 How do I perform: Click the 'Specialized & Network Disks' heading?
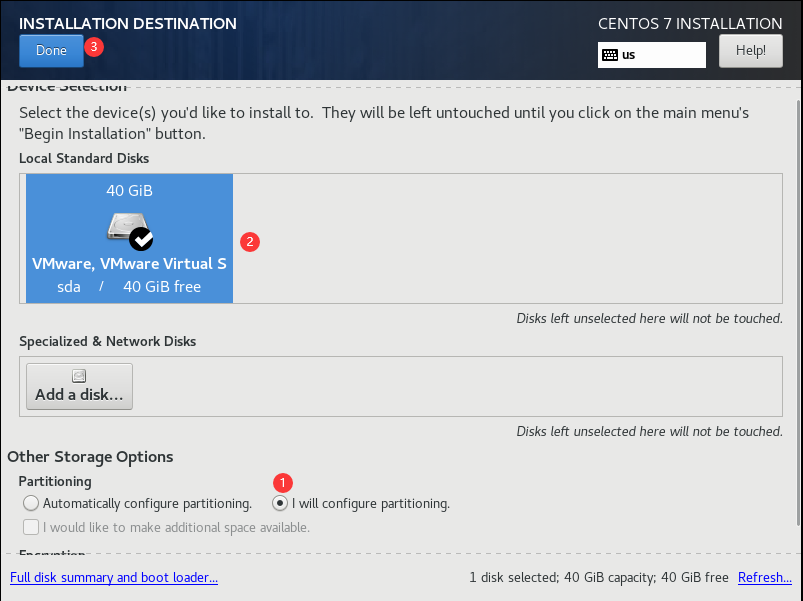pyautogui.click(x=108, y=341)
